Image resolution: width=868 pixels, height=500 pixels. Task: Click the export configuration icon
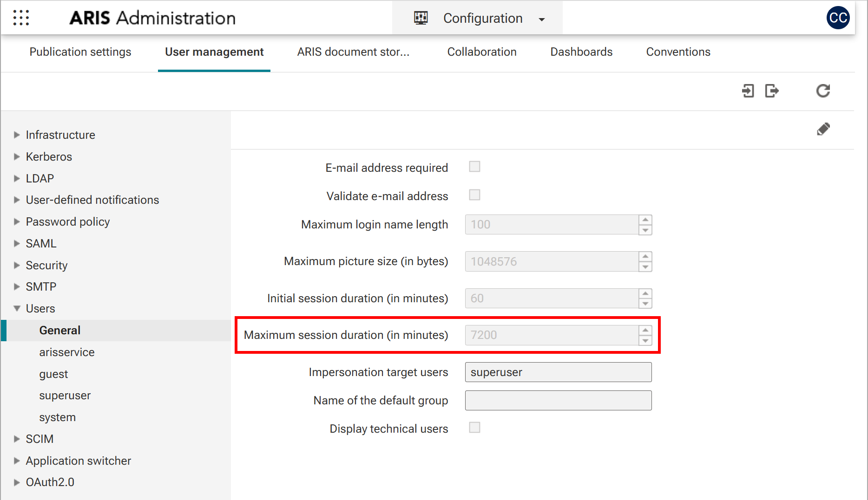click(x=772, y=91)
